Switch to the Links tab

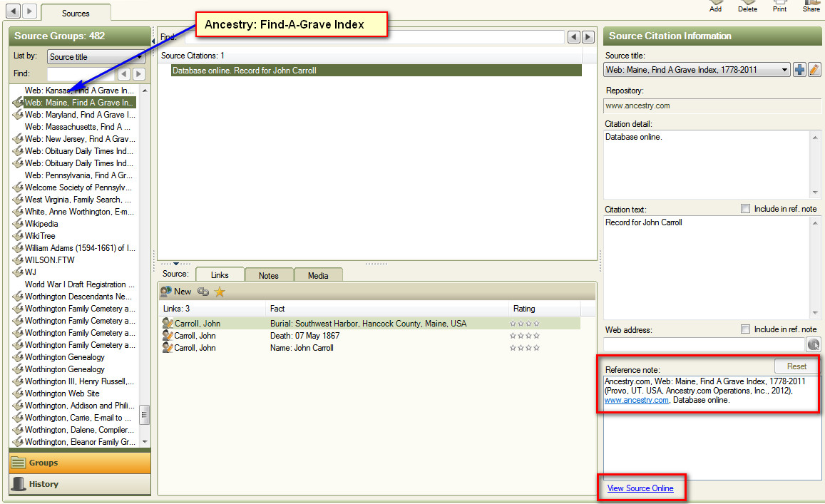220,275
